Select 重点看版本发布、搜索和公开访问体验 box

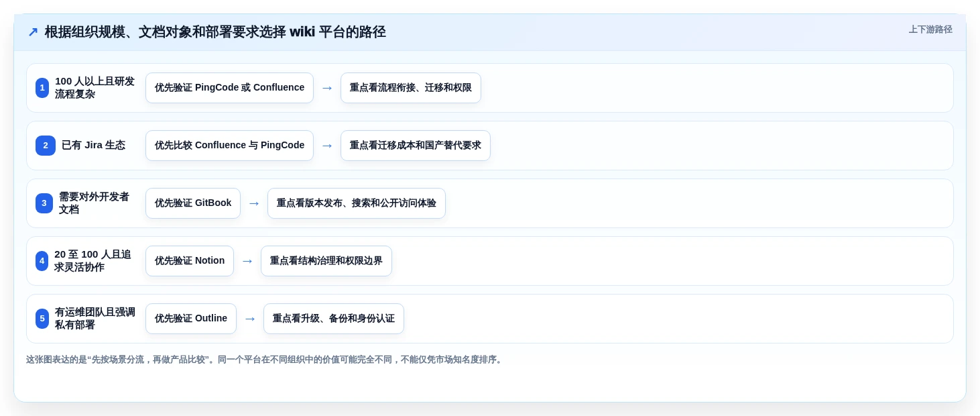357,203
